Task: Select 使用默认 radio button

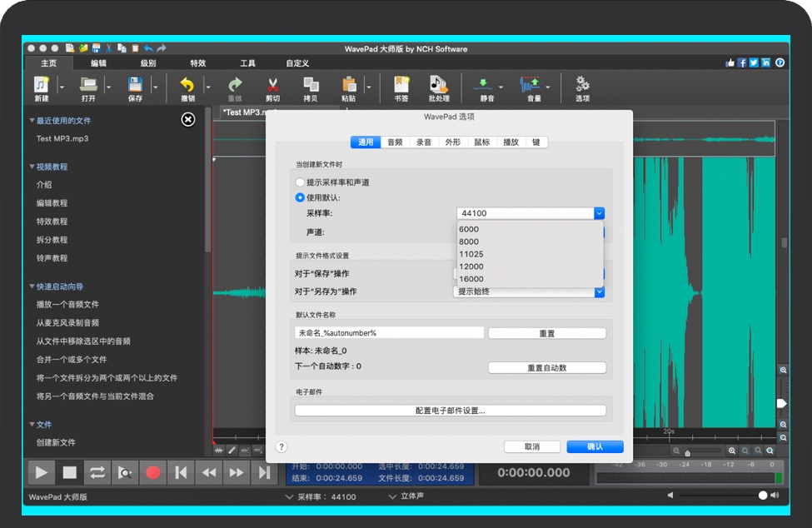Action: coord(301,197)
